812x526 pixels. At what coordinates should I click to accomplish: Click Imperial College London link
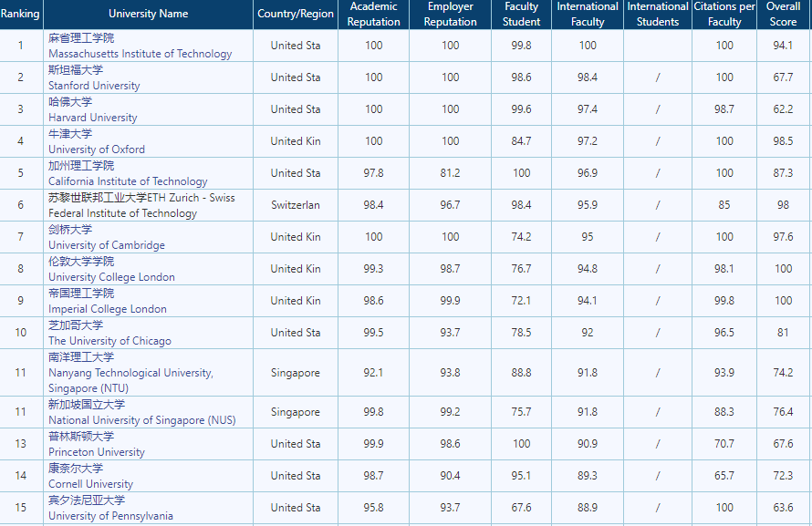click(x=107, y=309)
